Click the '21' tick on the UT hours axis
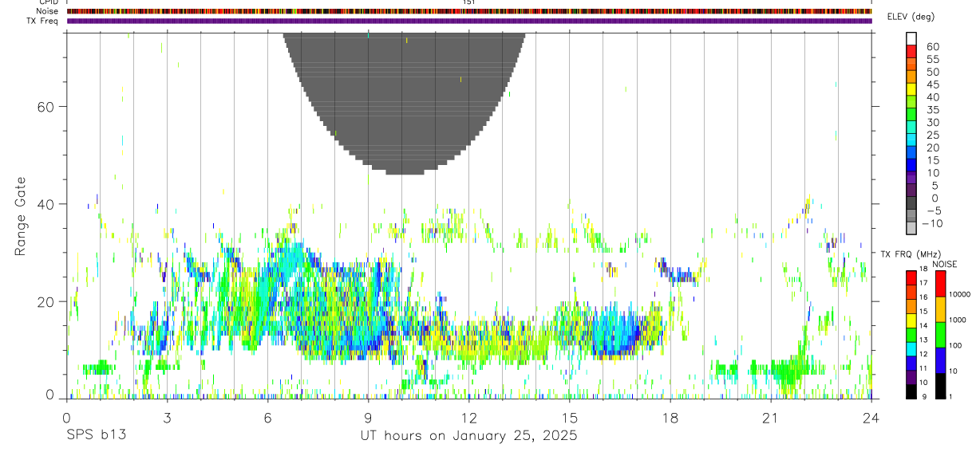980x452 pixels. coord(771,418)
